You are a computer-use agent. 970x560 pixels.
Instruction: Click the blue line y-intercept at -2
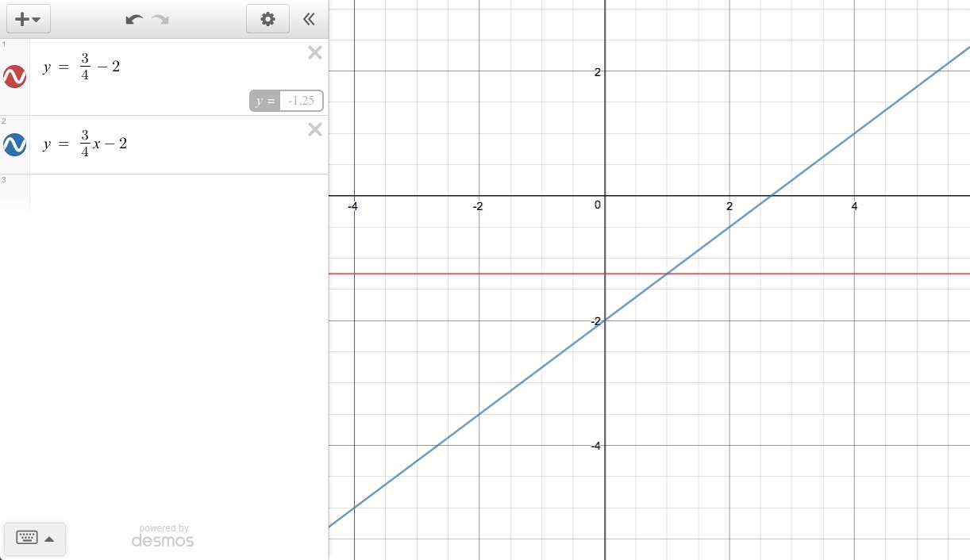[605, 320]
